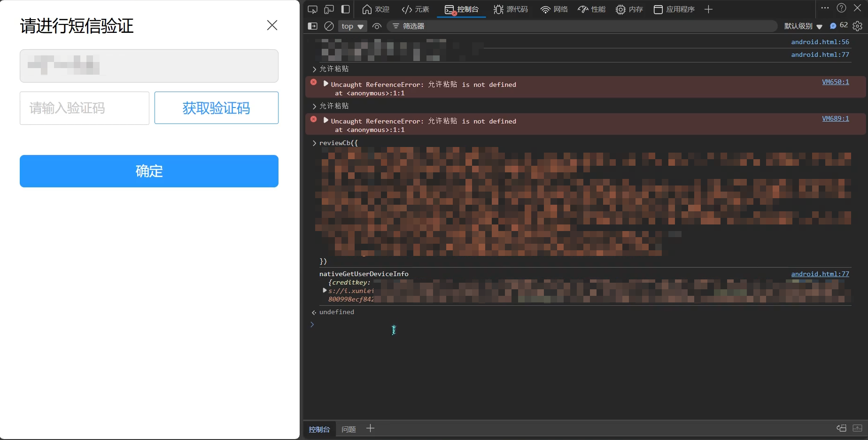The width and height of the screenshot is (868, 440).
Task: Open DevTools help question mark icon
Action: tap(841, 8)
